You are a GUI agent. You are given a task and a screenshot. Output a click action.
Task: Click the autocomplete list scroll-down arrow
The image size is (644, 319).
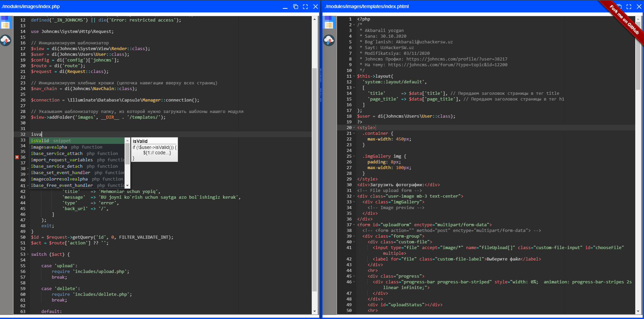click(x=127, y=185)
